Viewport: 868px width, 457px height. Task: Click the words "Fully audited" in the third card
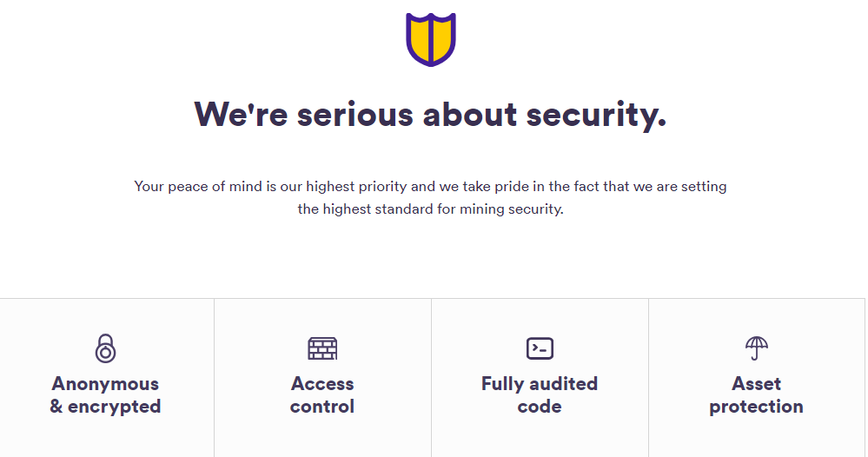[540, 384]
